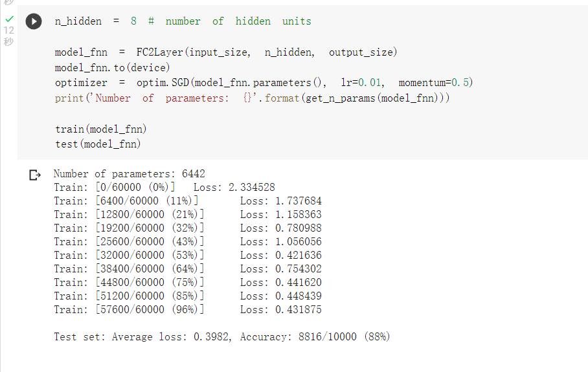Screen dimensions: 588x372
Task: Click the train(model_fnn) call
Action: click(100, 129)
